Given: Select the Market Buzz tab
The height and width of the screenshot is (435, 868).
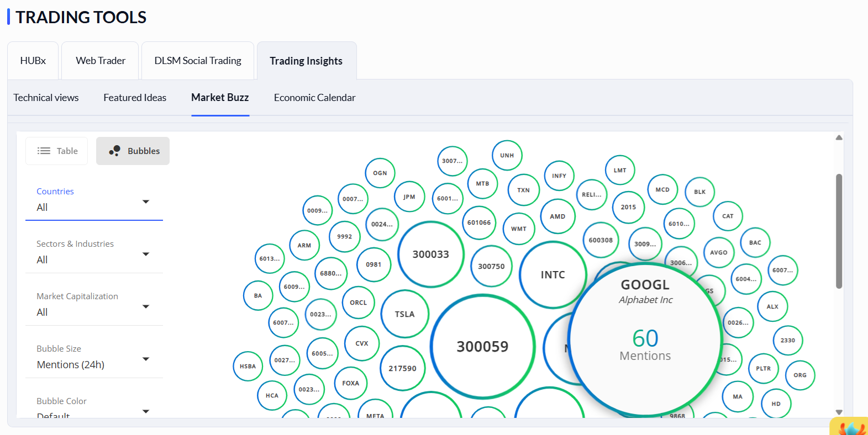Looking at the screenshot, I should (220, 98).
